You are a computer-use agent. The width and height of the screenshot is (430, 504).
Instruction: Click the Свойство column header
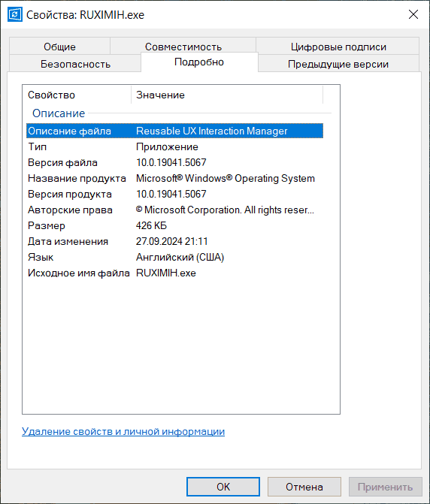(x=77, y=95)
